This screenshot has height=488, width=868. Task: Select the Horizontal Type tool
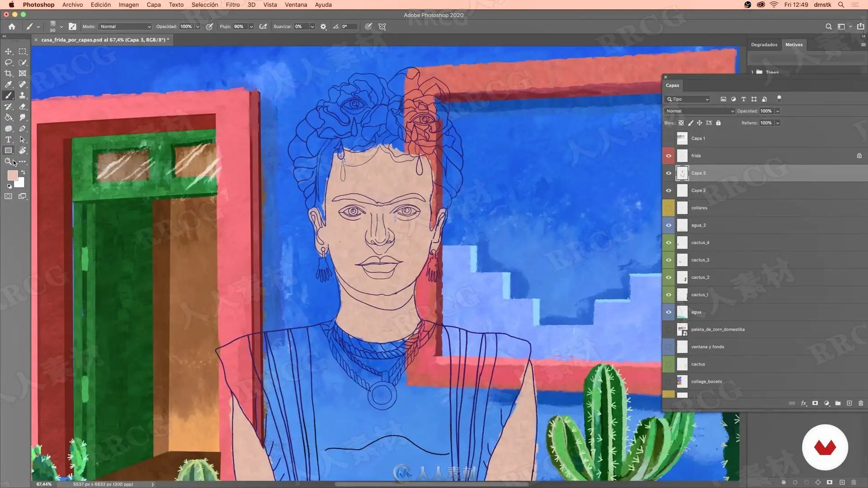[x=8, y=140]
